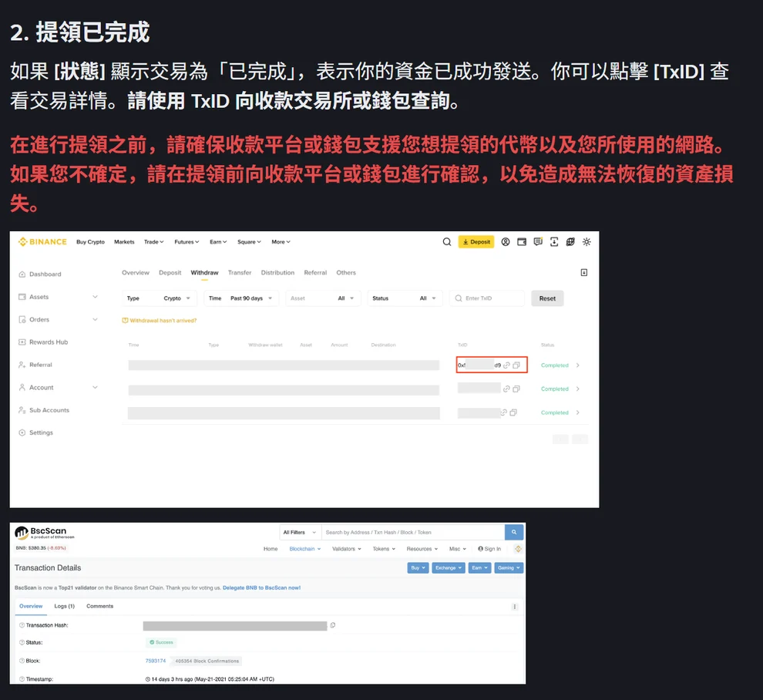Image resolution: width=763 pixels, height=700 pixels.
Task: Click the BscScan Binance chain diamond icon
Action: [x=518, y=549]
